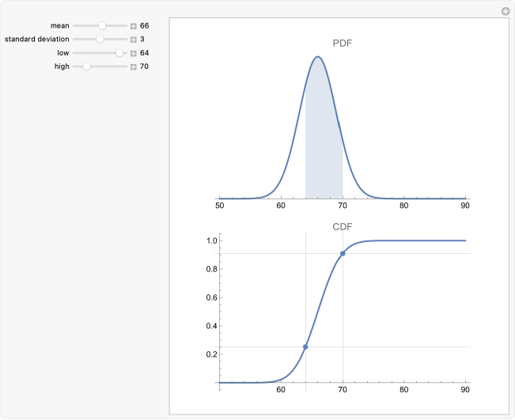Expand the high slider plus icon

(x=134, y=66)
